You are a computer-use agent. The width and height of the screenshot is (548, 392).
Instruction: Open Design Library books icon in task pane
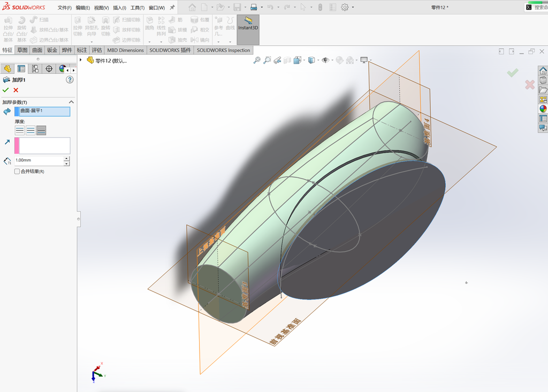point(543,80)
